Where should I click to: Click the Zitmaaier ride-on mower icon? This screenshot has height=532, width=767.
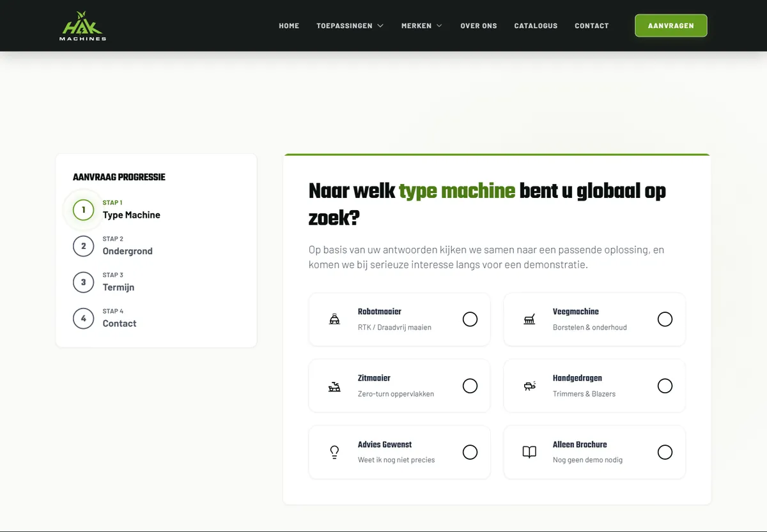[x=334, y=386]
